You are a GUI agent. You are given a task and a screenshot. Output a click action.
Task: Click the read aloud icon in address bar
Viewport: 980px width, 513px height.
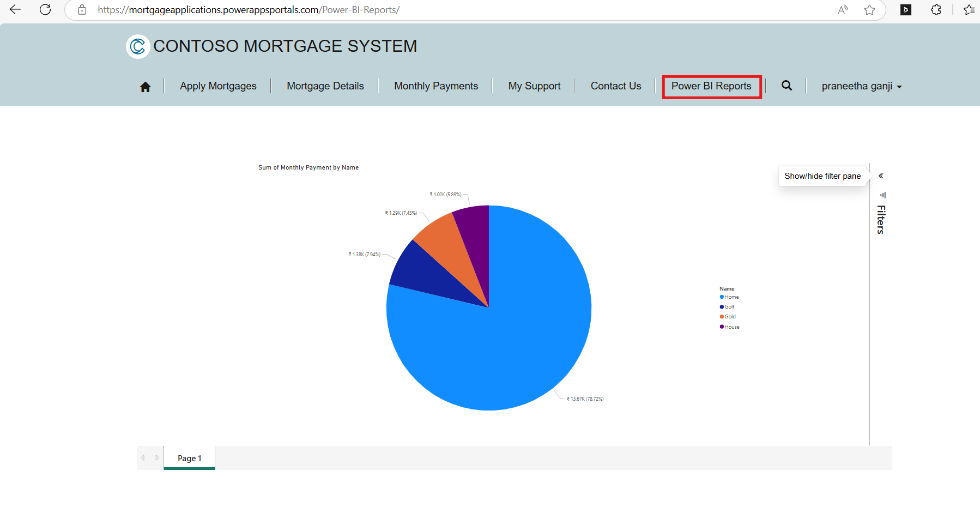[843, 10]
